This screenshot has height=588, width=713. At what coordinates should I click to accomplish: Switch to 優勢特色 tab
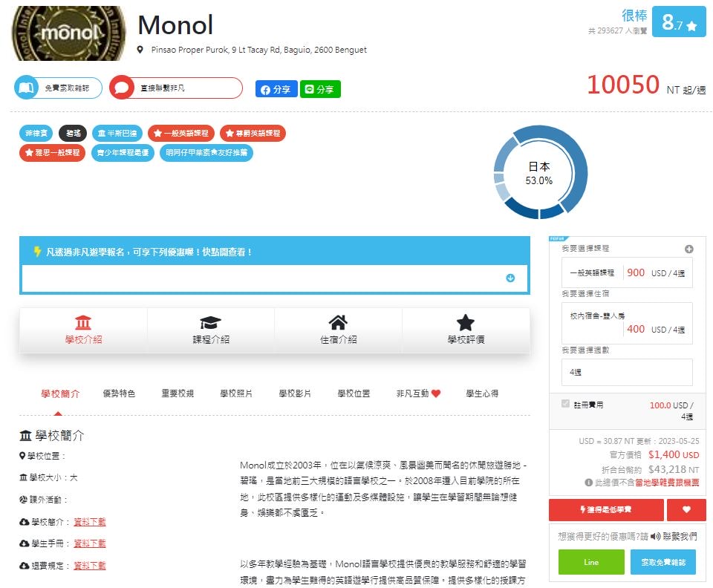[119, 393]
